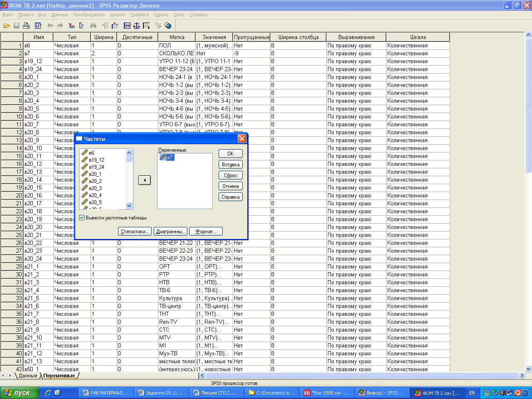Open the Формат... options
This screenshot has width=532, height=399.
point(206,232)
